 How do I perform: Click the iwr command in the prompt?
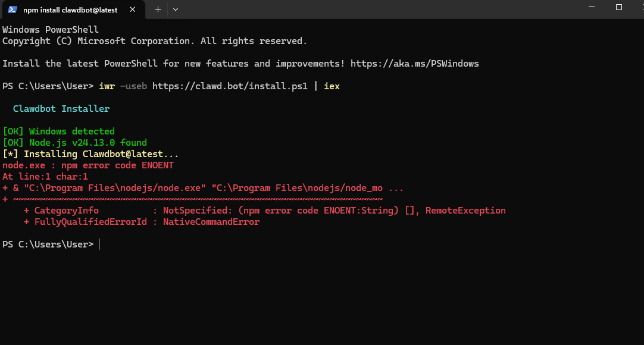107,86
